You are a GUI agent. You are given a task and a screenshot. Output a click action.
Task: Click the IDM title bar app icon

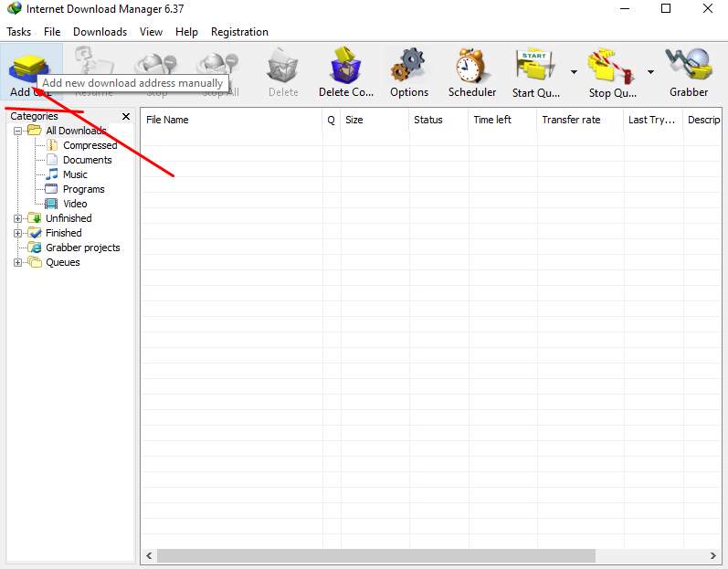15,8
